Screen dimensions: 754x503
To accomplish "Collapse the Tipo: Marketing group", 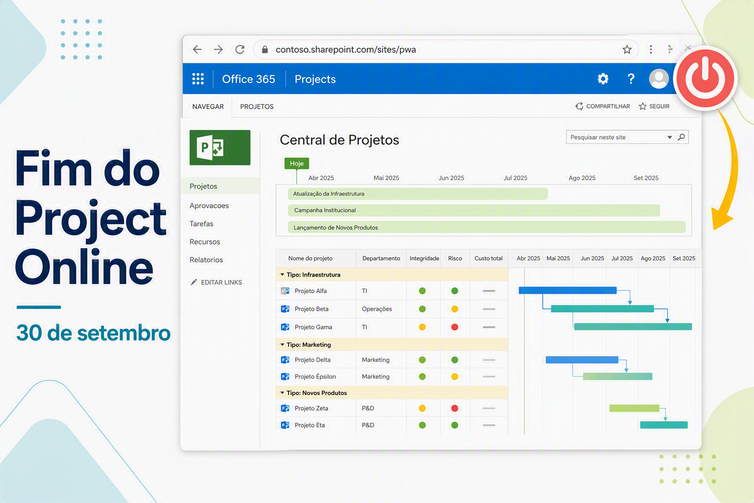I will tap(282, 345).
